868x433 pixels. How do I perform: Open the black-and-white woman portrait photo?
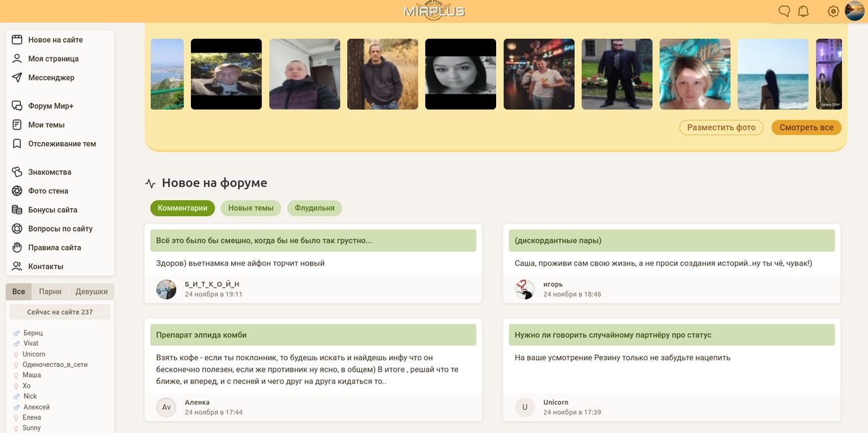click(461, 74)
